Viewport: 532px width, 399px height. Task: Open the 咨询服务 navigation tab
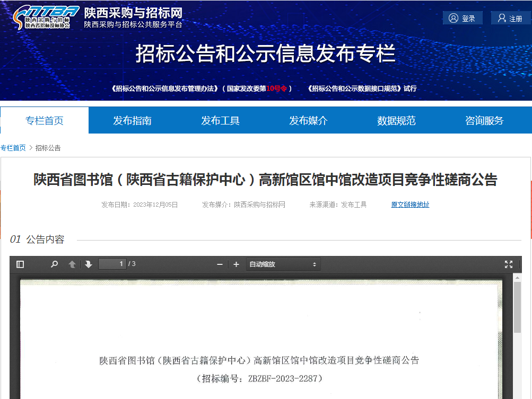(484, 120)
